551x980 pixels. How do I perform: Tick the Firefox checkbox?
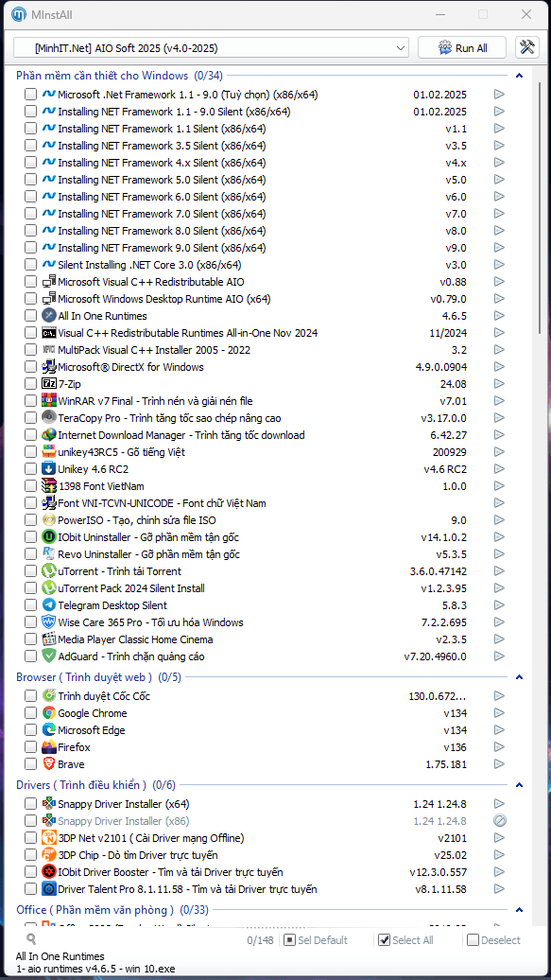30,747
